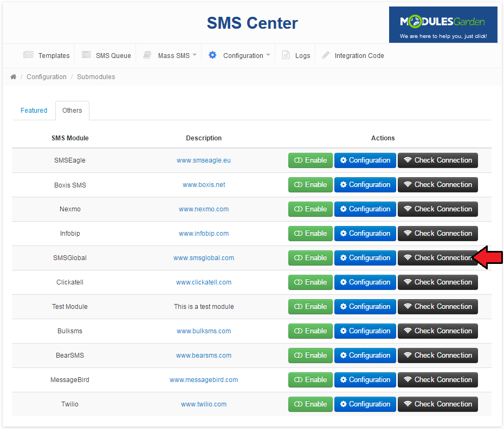Open Configuration for Boxis SMS
This screenshot has width=504, height=433.
(x=365, y=185)
